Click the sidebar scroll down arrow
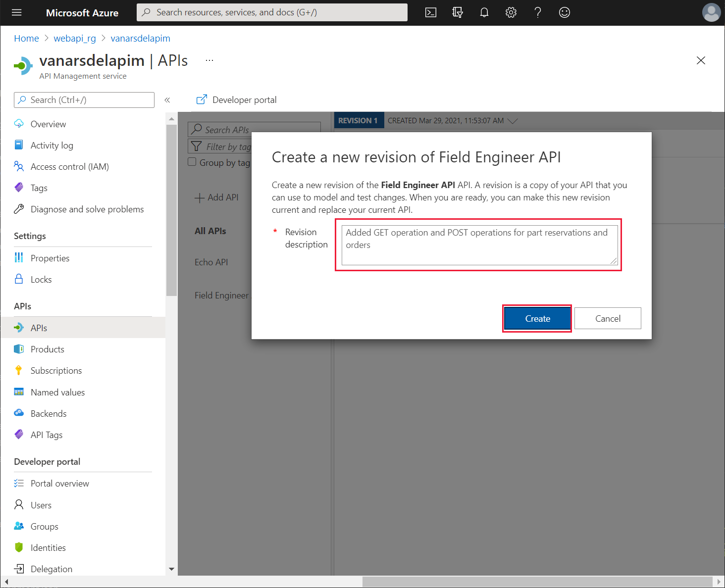 [171, 569]
